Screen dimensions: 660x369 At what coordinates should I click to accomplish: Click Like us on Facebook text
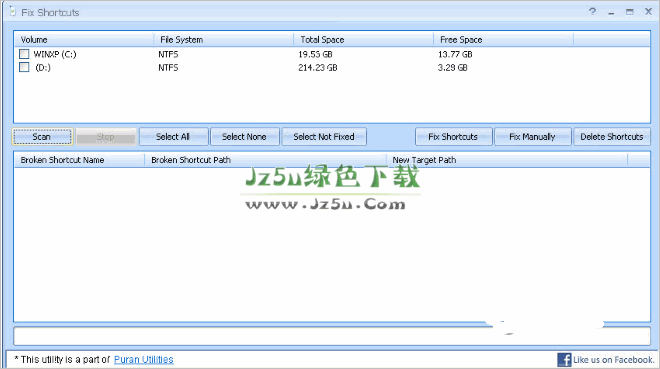[x=614, y=360]
